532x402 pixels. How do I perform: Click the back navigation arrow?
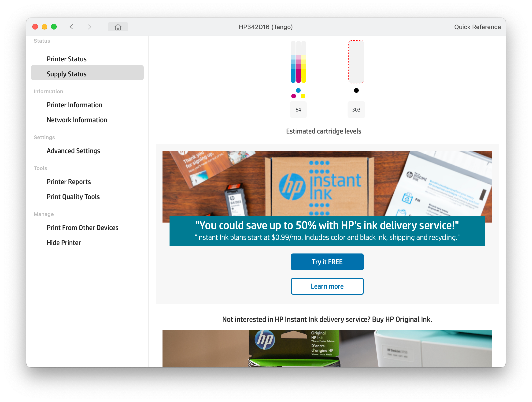[x=71, y=27]
